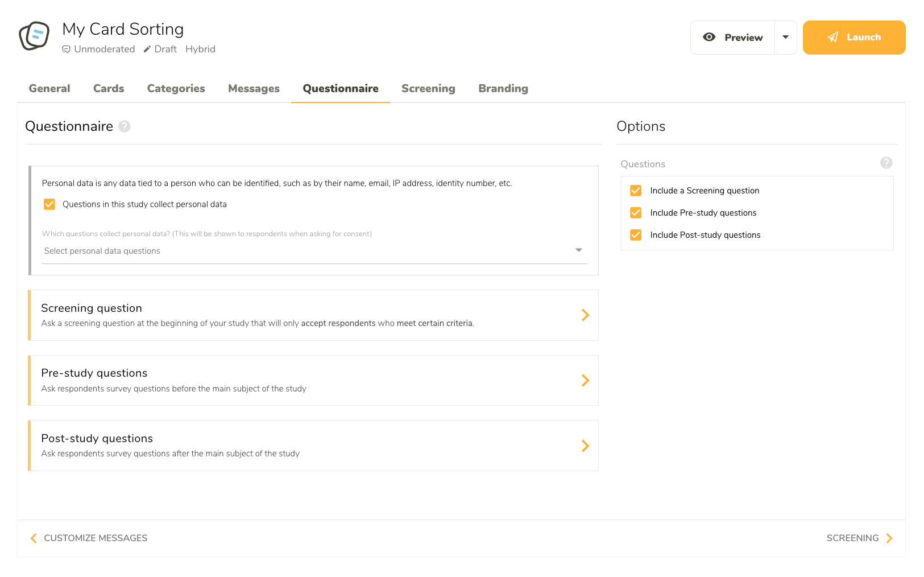The width and height of the screenshot is (924, 577).
Task: Click the Preview button
Action: [732, 38]
